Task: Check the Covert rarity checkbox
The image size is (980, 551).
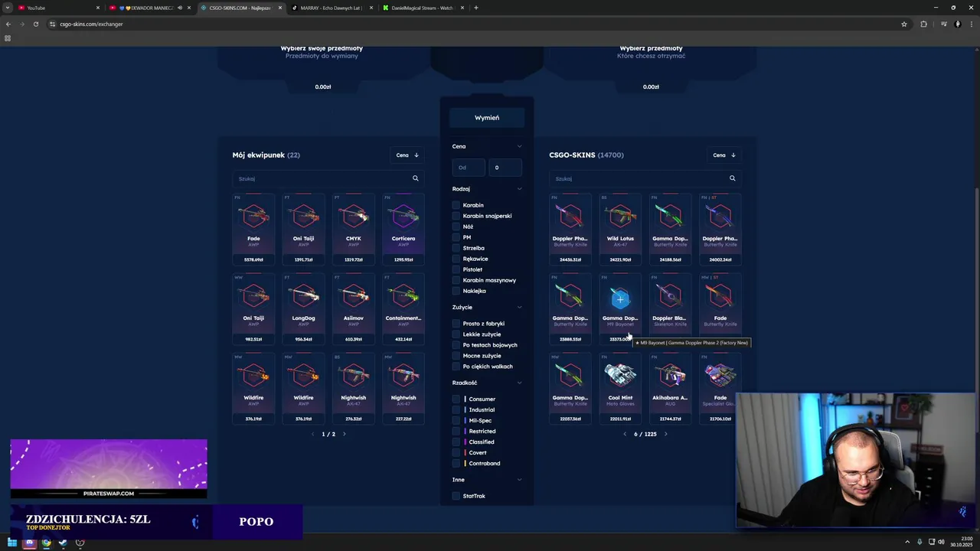Action: coord(456,452)
